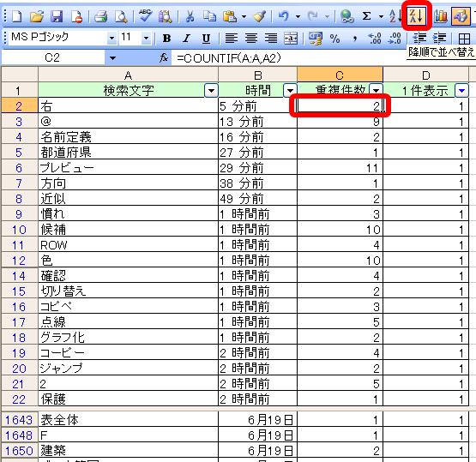The height and width of the screenshot is (462, 476).
Task: Open the Chart Wizard icon
Action: point(441,15)
